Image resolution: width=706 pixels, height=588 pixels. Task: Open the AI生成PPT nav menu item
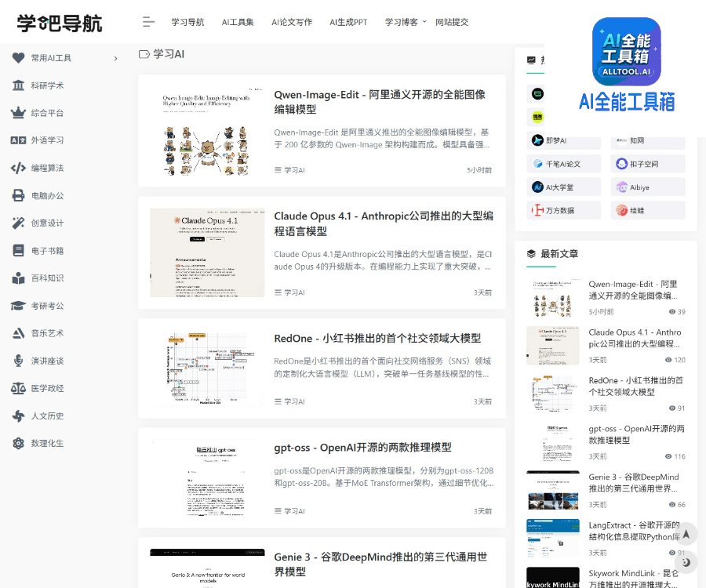point(348,22)
